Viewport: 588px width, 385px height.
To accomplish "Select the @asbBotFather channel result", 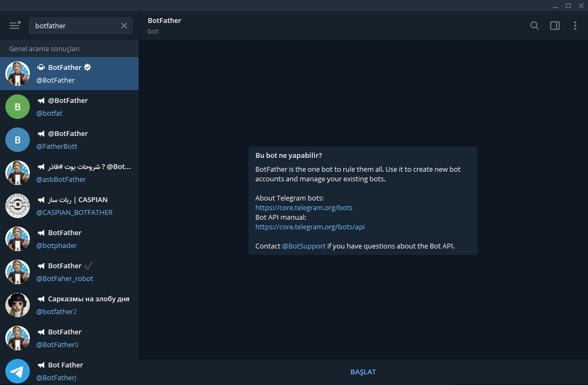I will pos(80,173).
